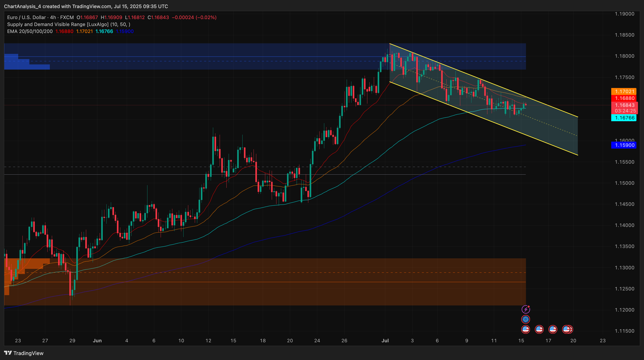Click the blue 1.15900 price axis tag
The width and height of the screenshot is (644, 360).
click(624, 145)
